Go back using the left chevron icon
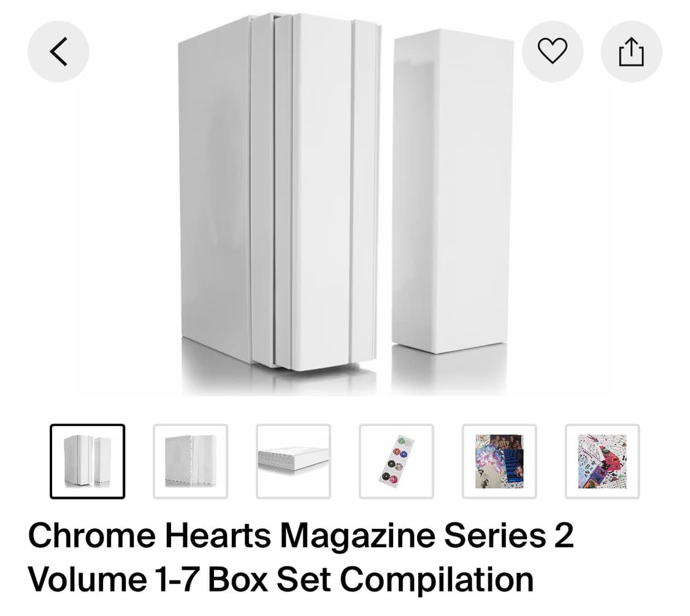 click(x=58, y=51)
